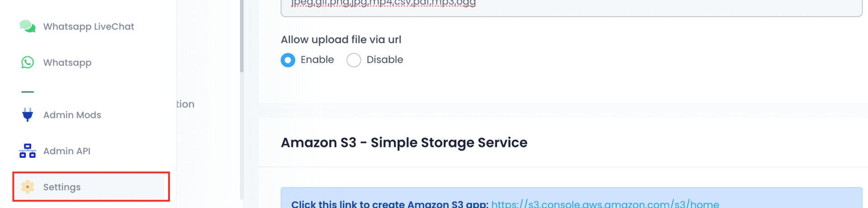Click the partially hidden 'tion' submenu item
The width and height of the screenshot is (868, 208).
185,104
